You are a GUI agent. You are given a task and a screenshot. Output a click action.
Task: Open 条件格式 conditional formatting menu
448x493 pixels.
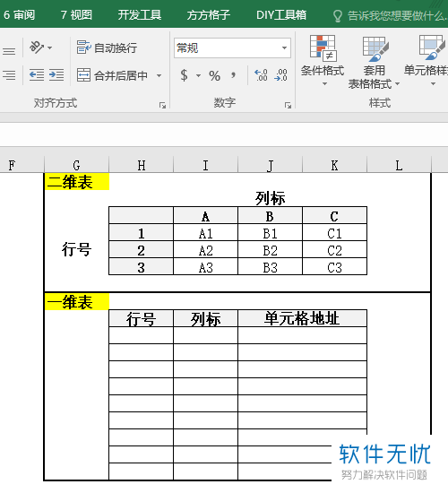click(323, 61)
